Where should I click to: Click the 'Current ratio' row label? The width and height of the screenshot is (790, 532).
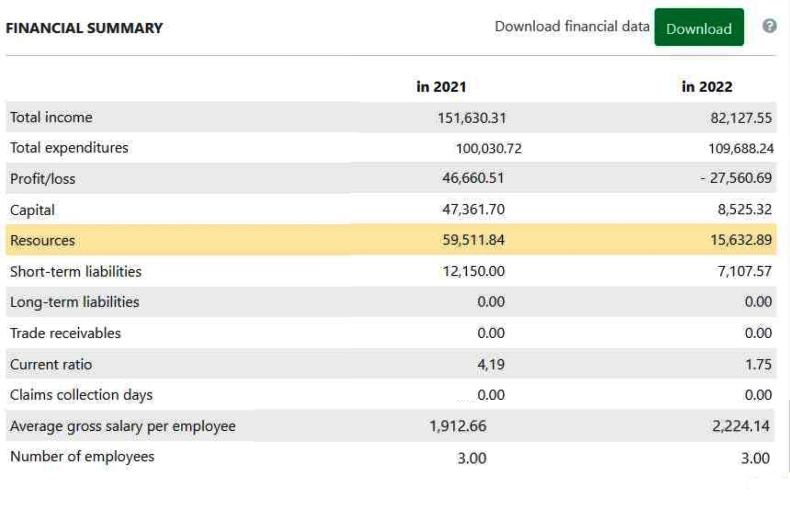coord(51,365)
